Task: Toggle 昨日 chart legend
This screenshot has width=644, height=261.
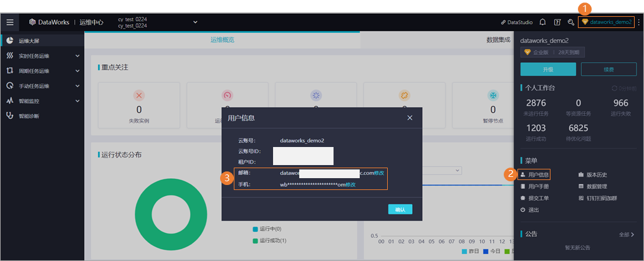Action: (469, 251)
